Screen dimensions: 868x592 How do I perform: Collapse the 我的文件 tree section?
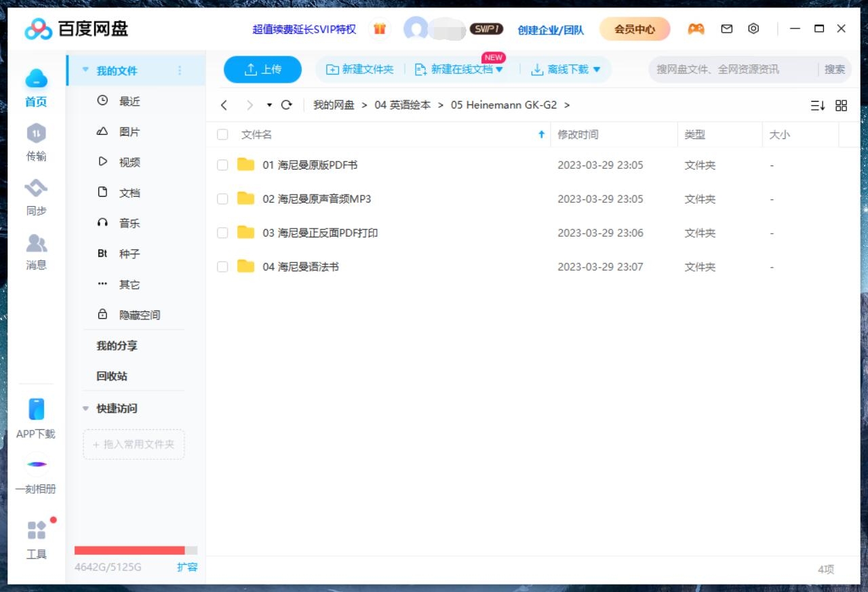[85, 69]
